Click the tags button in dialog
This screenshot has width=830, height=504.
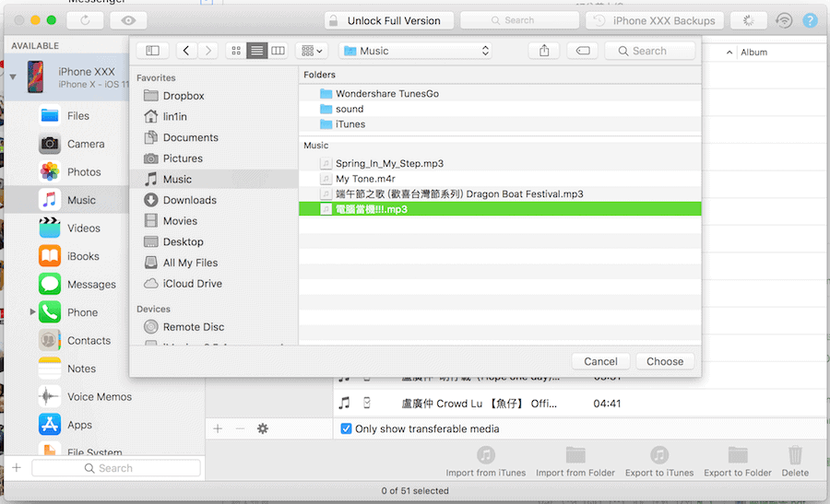tap(583, 51)
